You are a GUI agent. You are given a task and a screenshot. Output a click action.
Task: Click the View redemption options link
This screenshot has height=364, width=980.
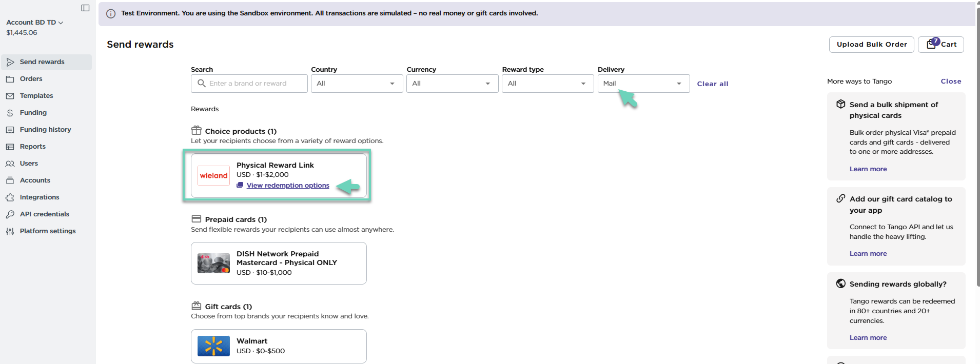tap(288, 186)
